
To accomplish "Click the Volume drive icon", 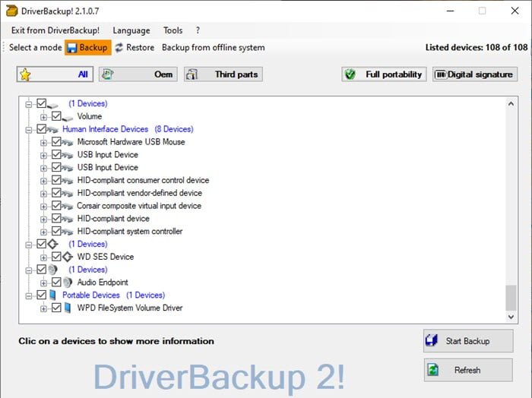I will coord(68,117).
